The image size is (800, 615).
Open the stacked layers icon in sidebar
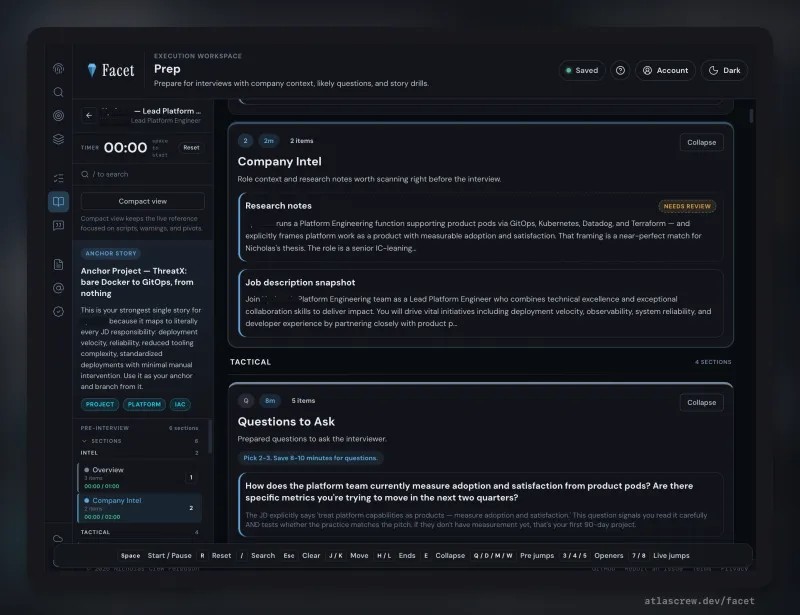(59, 139)
